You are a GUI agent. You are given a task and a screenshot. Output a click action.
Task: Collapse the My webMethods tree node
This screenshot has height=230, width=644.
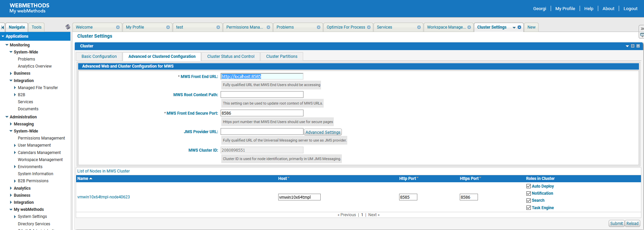[11, 209]
